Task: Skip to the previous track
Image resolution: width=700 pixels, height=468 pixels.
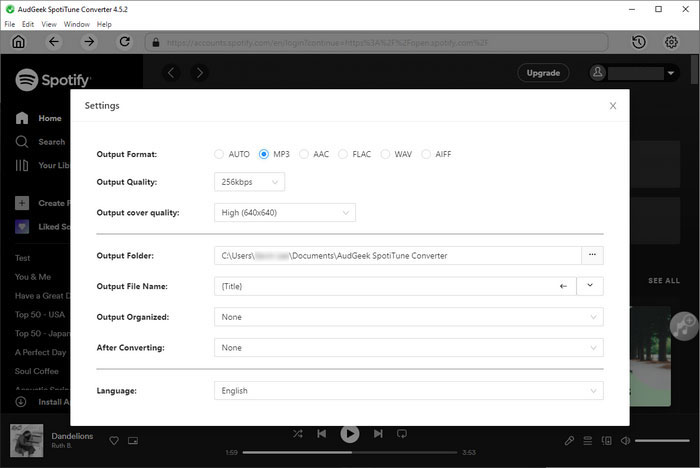Action: point(321,434)
